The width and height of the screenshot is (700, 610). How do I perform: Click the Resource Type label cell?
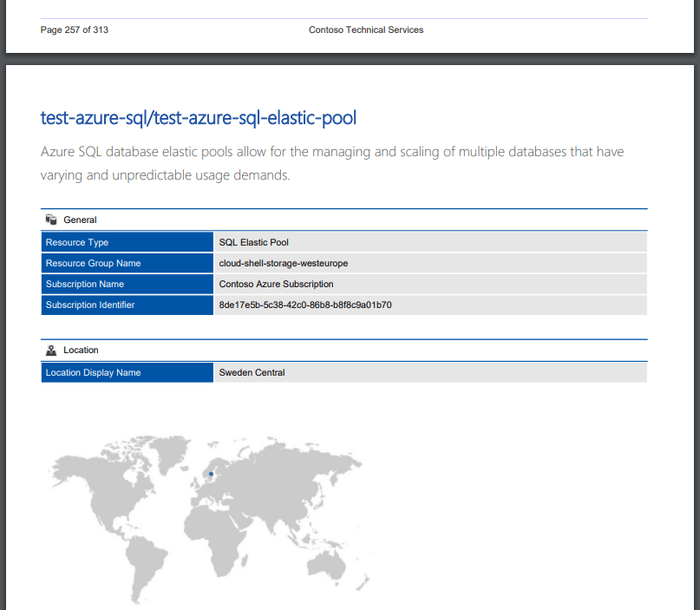pos(128,242)
